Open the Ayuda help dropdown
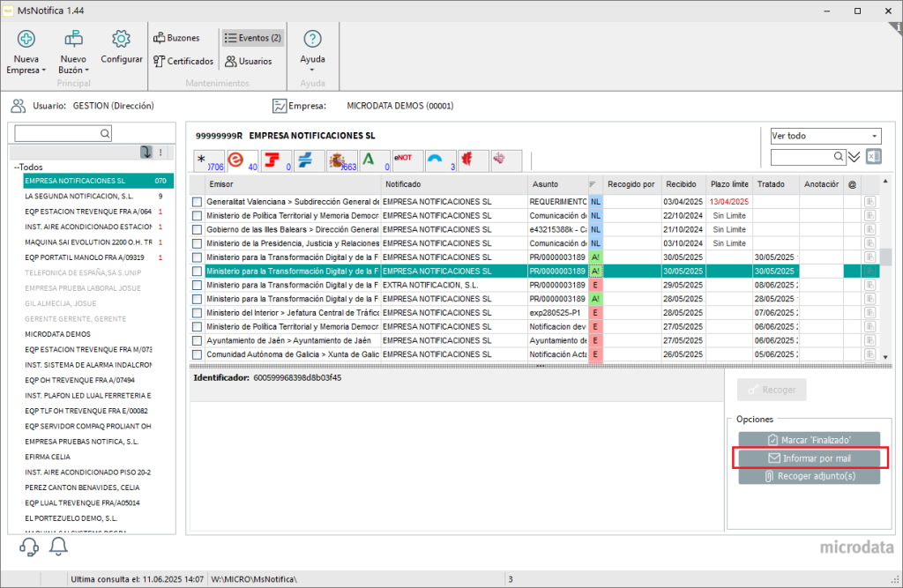The width and height of the screenshot is (903, 588). (x=313, y=51)
